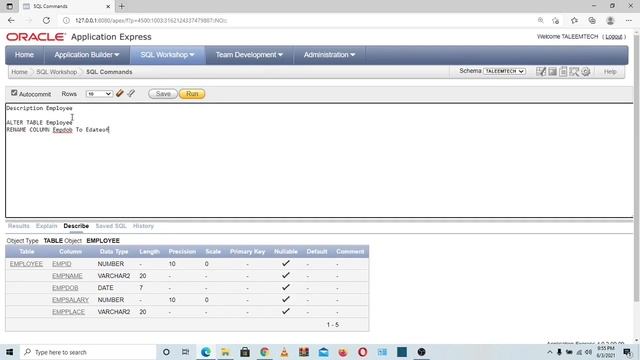This screenshot has height=360, width=640.
Task: Open Microsoft Store from taskbar
Action: click(245, 352)
